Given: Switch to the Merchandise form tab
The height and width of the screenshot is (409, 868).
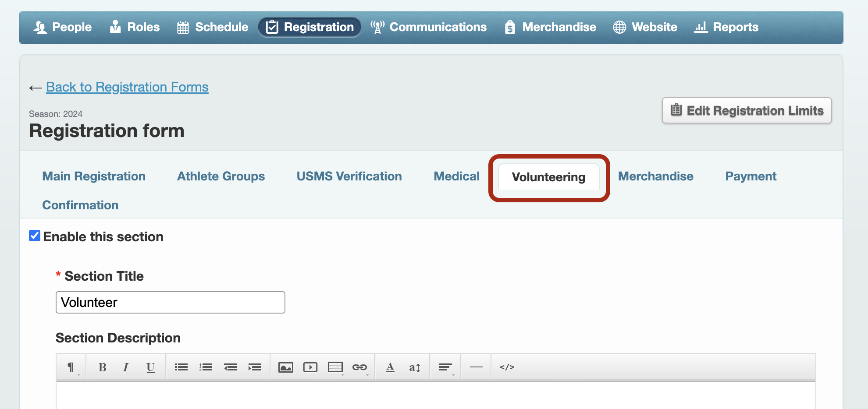Looking at the screenshot, I should coord(656,176).
